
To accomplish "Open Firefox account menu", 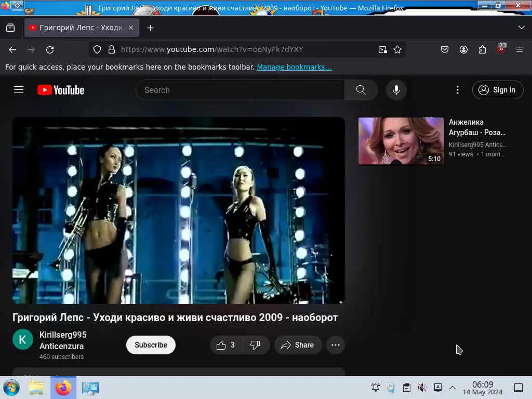I will pos(463,49).
